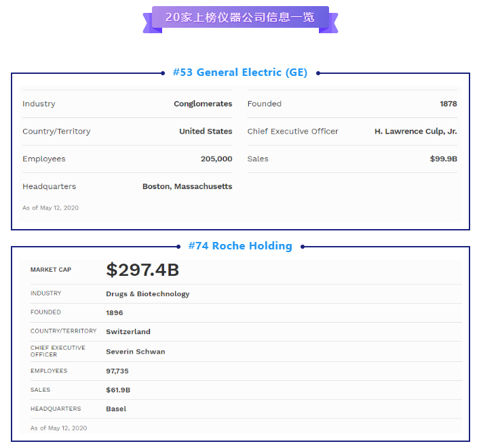Viewport: 479px width, 448px height.
Task: Click the Roche employees value 97,735
Action: 117,371
